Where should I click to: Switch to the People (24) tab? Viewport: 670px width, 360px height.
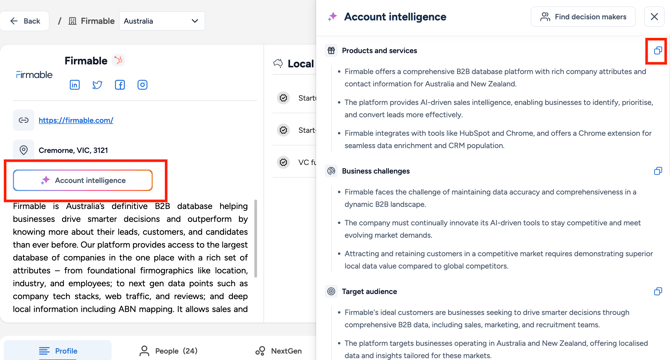[x=168, y=351]
